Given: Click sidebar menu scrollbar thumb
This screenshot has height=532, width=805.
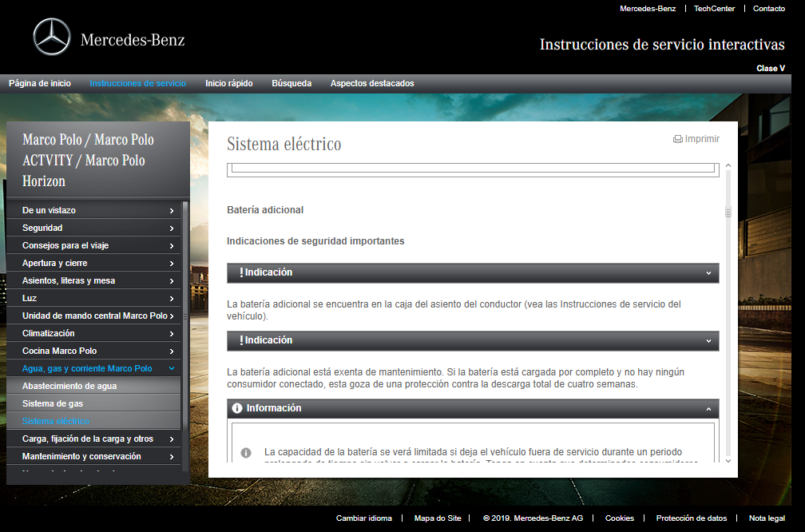Looking at the screenshot, I should pyautogui.click(x=185, y=317).
